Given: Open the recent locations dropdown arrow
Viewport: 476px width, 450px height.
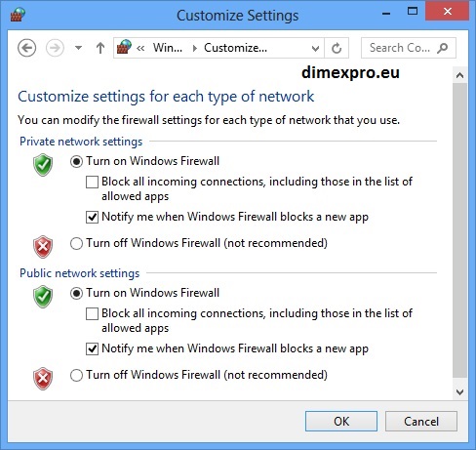Looking at the screenshot, I should [x=78, y=48].
